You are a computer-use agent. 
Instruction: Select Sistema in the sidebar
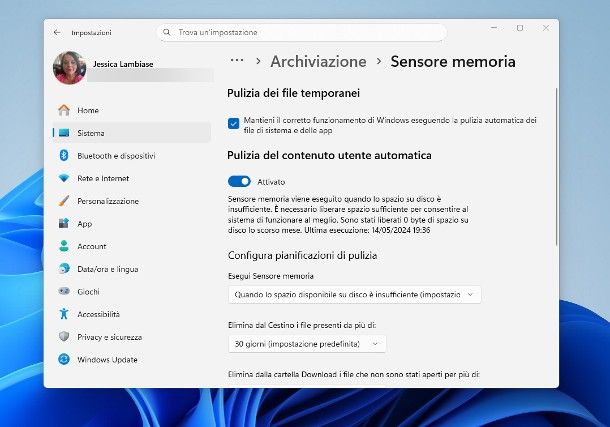tap(132, 133)
